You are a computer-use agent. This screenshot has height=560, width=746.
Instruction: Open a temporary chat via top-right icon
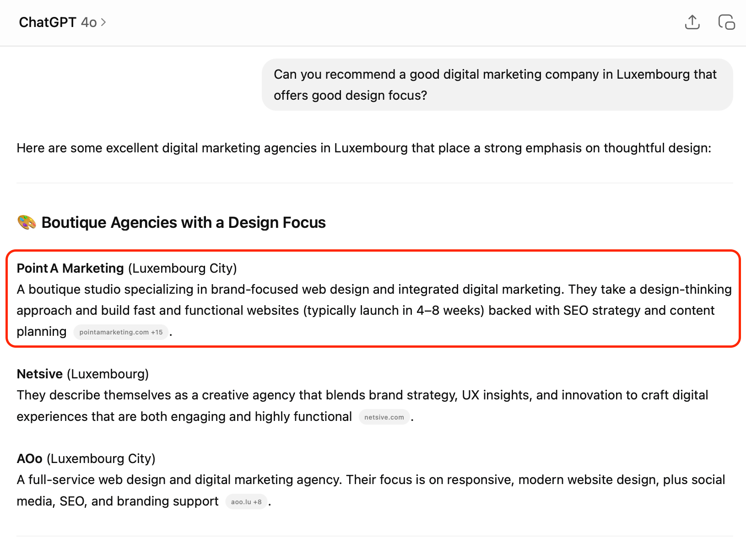point(727,22)
